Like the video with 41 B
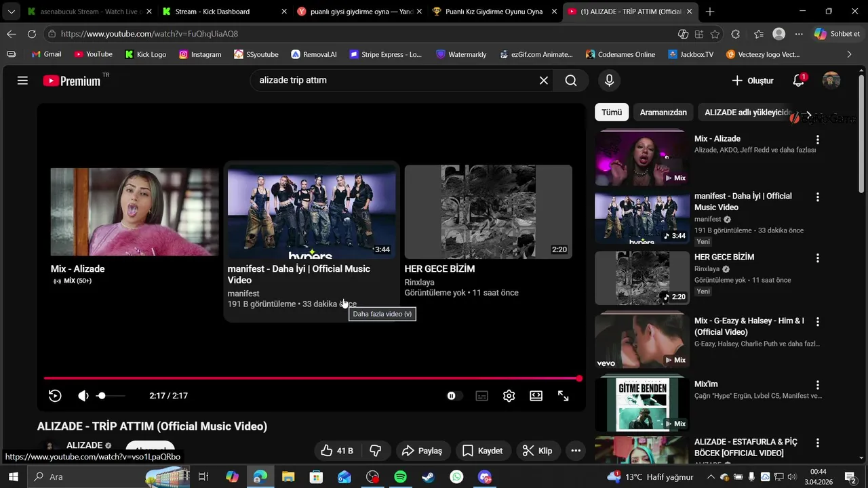The width and height of the screenshot is (868, 488). point(337,451)
